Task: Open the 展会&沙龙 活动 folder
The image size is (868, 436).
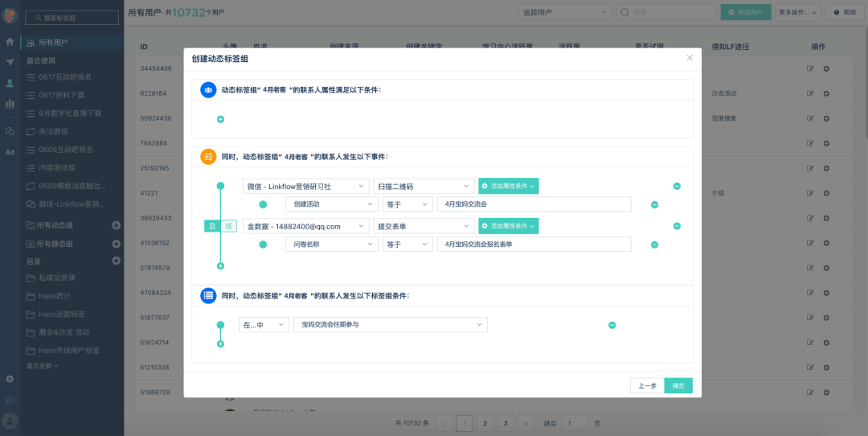Action: point(63,332)
